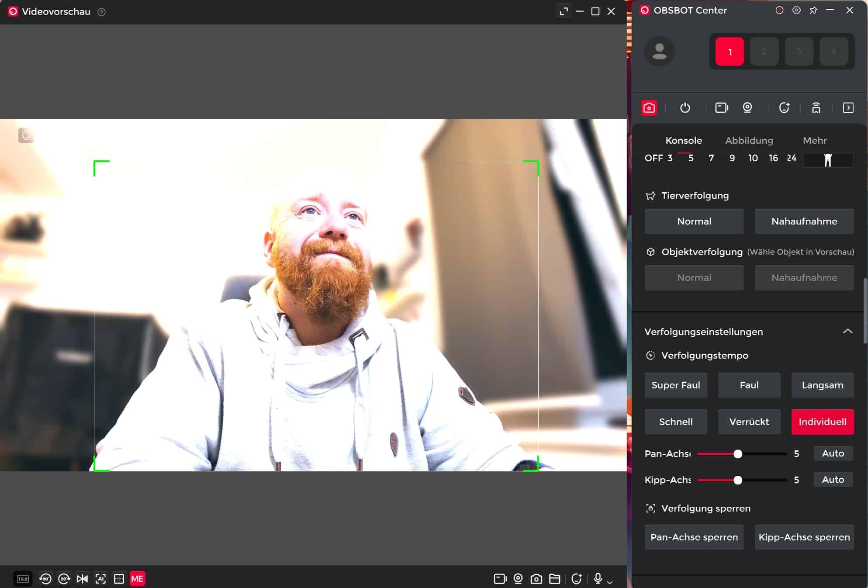Image resolution: width=868 pixels, height=588 pixels.
Task: Click the power sleep icon in OBSBOT Center
Action: click(x=685, y=108)
